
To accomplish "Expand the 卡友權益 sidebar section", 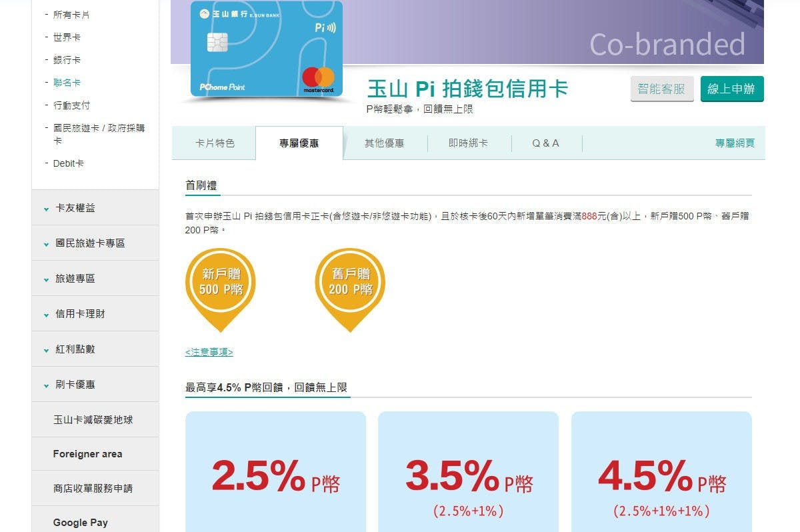I will 95,208.
